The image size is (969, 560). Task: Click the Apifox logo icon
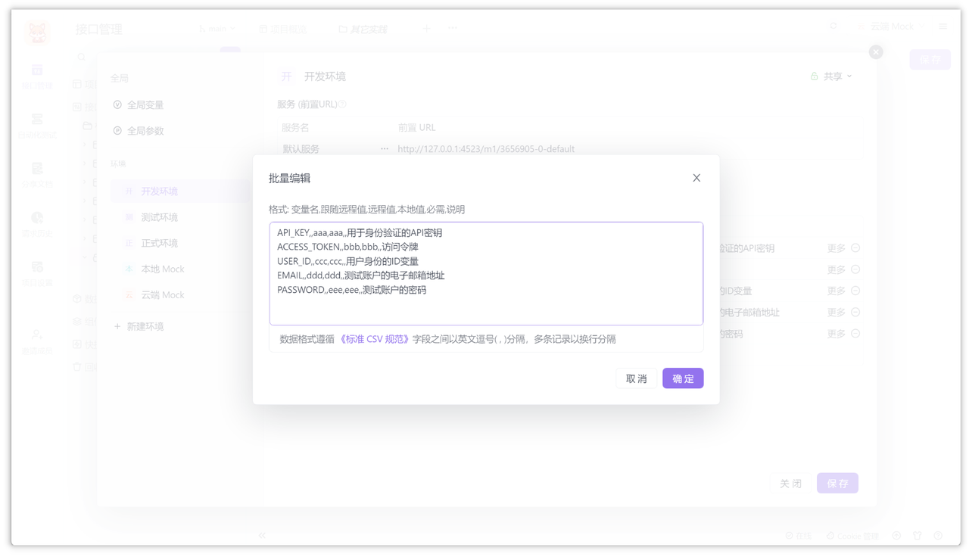37,33
